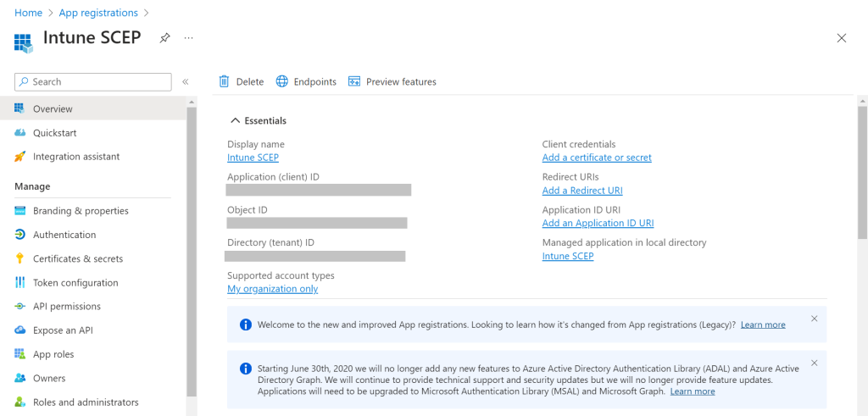This screenshot has width=868, height=416.
Task: Pin the Intune SCEP page
Action: click(164, 38)
